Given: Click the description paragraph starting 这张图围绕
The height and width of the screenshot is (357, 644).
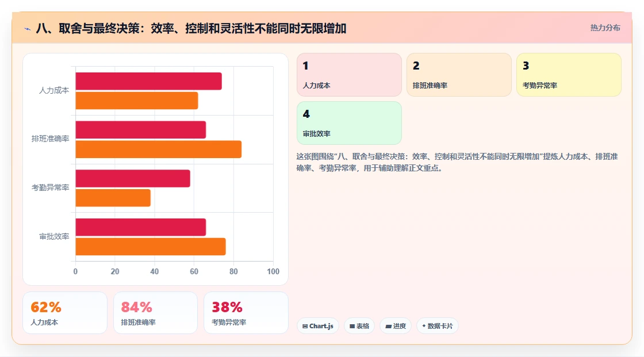Looking at the screenshot, I should 457,162.
